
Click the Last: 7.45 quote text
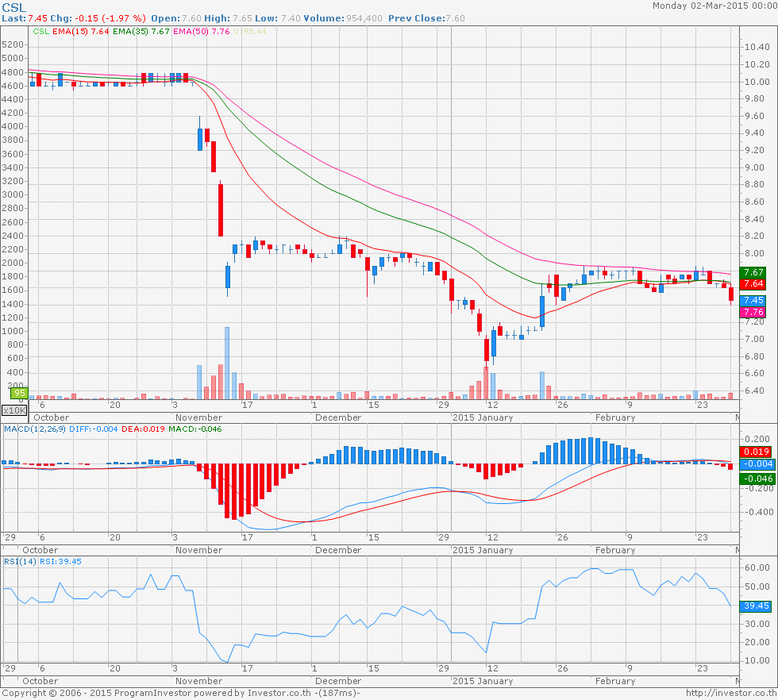point(25,18)
